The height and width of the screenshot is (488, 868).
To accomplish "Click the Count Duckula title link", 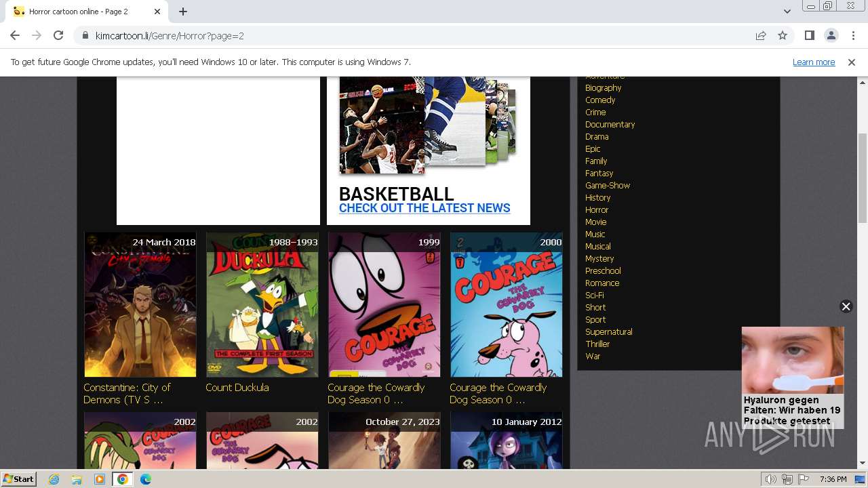I will pos(237,387).
